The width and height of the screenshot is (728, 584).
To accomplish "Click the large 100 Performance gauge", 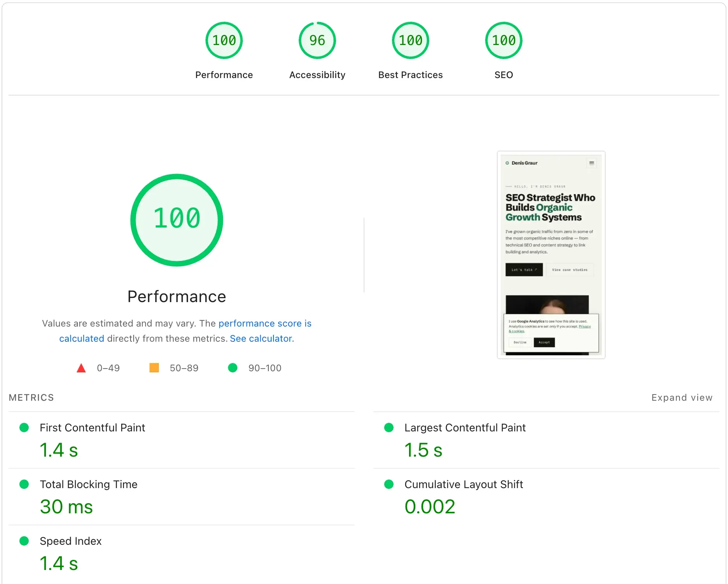I will pyautogui.click(x=177, y=220).
